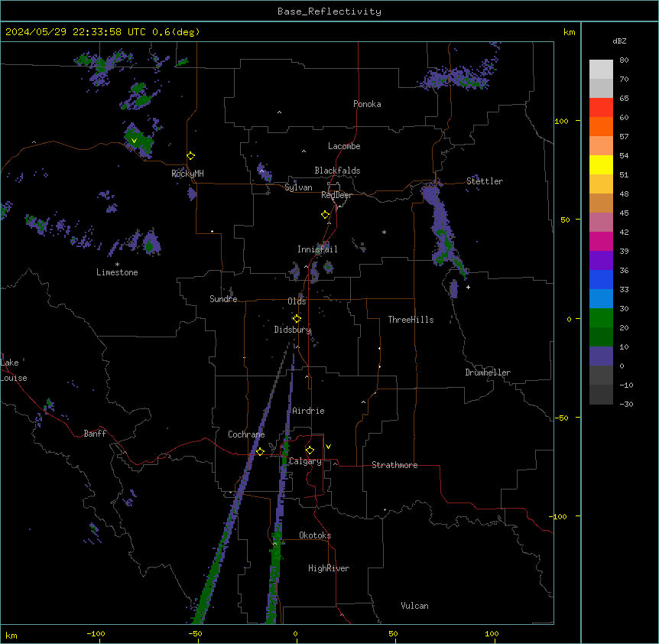
Task: Click the asterisk marker above Limestone
Action: coord(117,265)
